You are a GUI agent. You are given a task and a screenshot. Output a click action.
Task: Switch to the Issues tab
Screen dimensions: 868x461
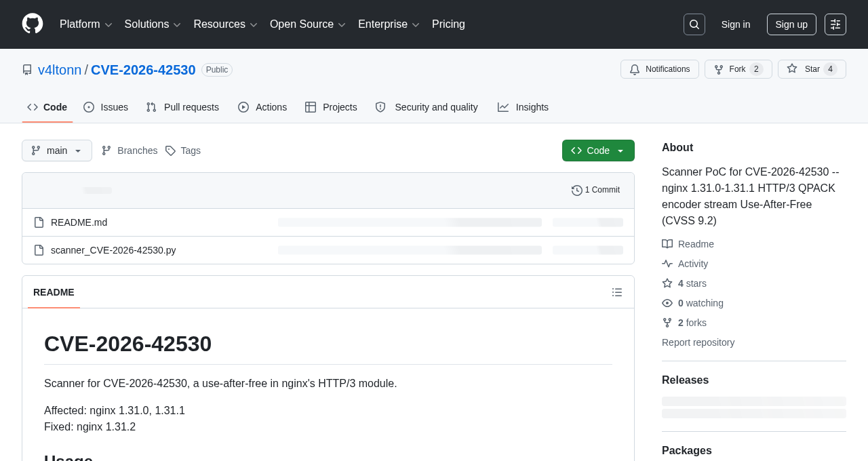pyautogui.click(x=106, y=107)
